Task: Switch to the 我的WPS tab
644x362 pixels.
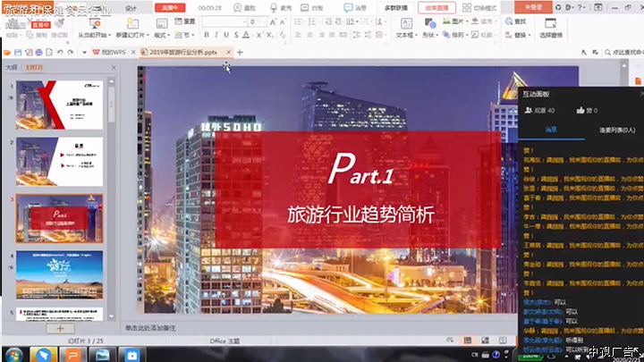Action: (x=109, y=52)
